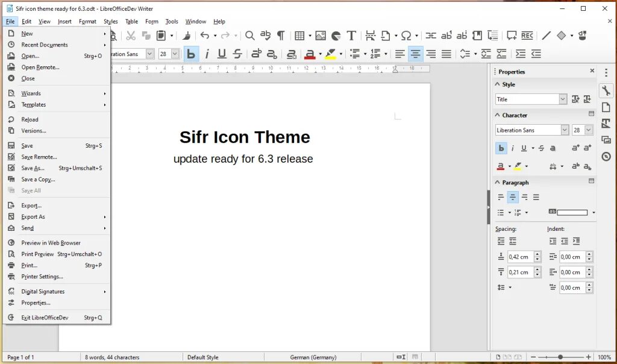
Task: Click Center Horizontally in formatting toolbar
Action: 416,54
